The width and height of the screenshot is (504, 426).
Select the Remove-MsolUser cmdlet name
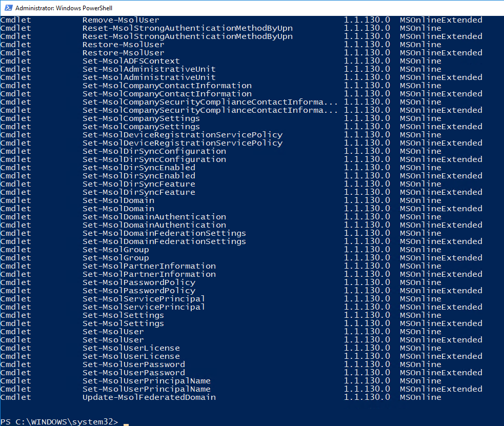[x=120, y=20]
